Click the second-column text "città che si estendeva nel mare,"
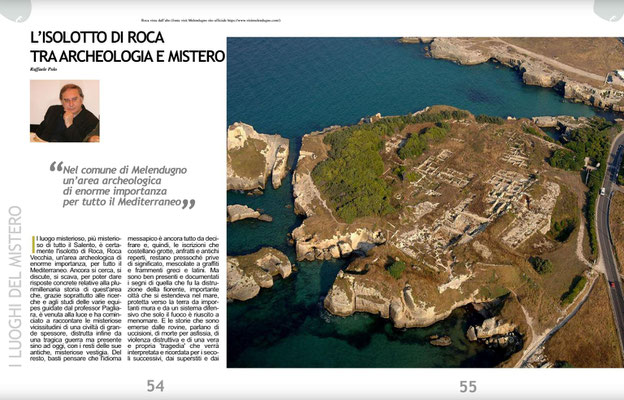 [173, 295]
